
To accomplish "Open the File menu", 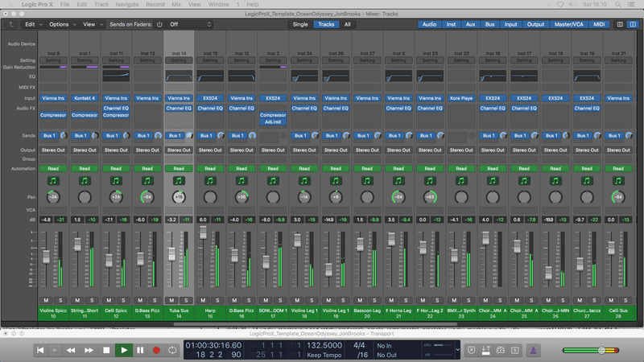I will [x=65, y=5].
